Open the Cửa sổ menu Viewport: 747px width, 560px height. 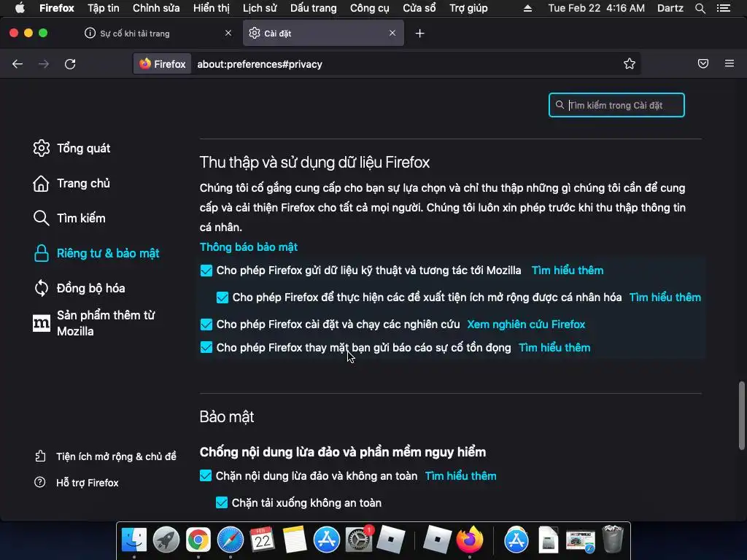[419, 8]
